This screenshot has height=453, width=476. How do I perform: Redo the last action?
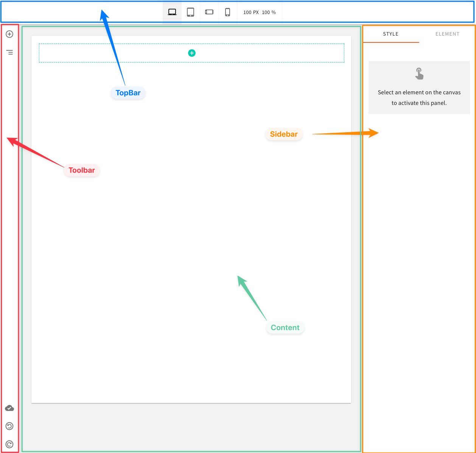tap(9, 444)
